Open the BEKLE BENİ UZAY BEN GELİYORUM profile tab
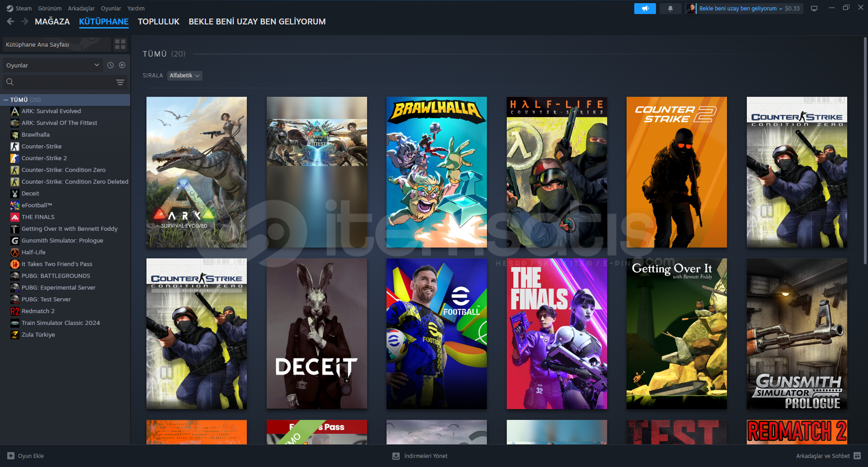Image resolution: width=868 pixels, height=467 pixels. click(257, 22)
